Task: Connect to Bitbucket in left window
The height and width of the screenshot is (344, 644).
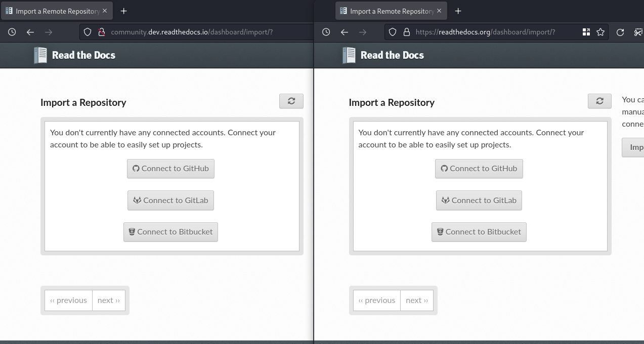Action: pyautogui.click(x=170, y=232)
